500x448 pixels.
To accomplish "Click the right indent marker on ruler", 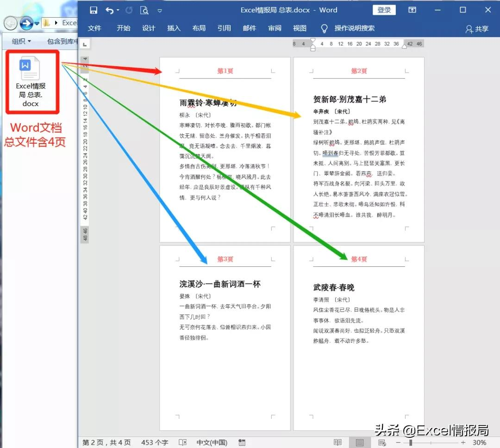I will (x=404, y=47).
